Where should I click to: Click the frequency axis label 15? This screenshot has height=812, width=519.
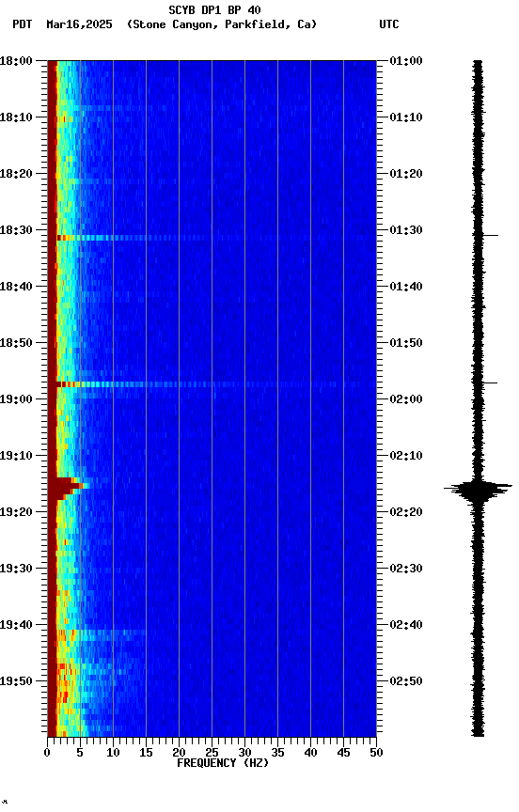click(146, 753)
